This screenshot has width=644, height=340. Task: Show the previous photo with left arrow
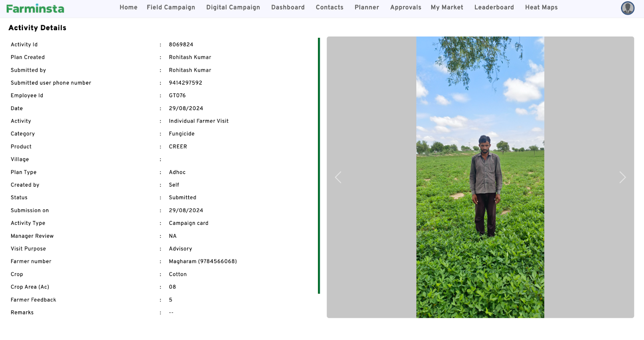pos(338,177)
